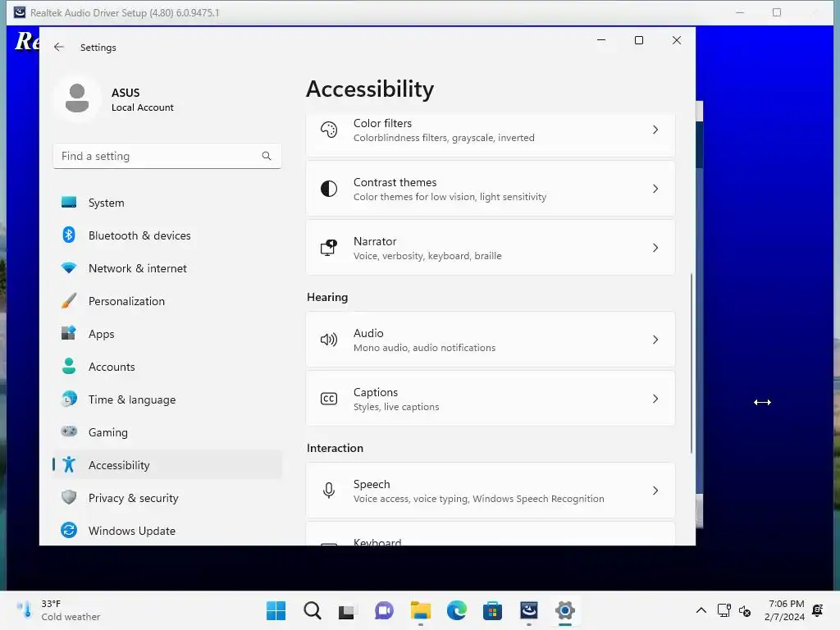Expand Narrator with its chevron
840x630 pixels.
(655, 248)
